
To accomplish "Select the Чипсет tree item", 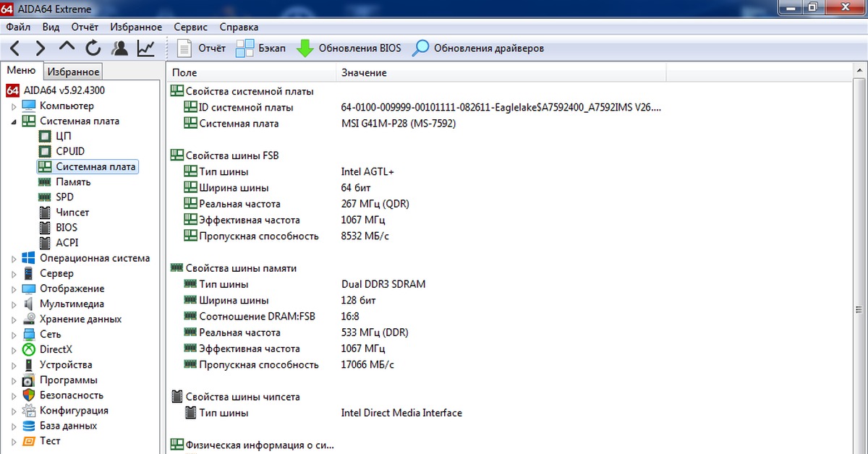I will click(72, 212).
